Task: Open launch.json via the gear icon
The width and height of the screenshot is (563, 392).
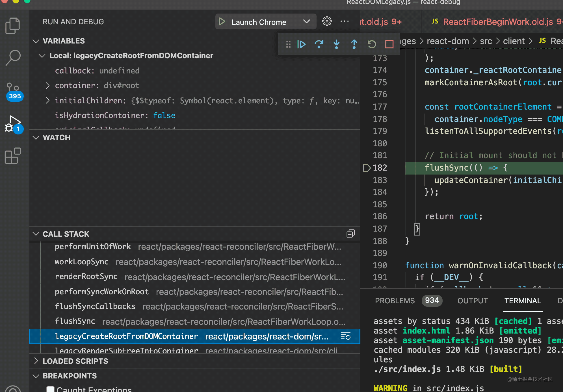Action: coord(327,21)
